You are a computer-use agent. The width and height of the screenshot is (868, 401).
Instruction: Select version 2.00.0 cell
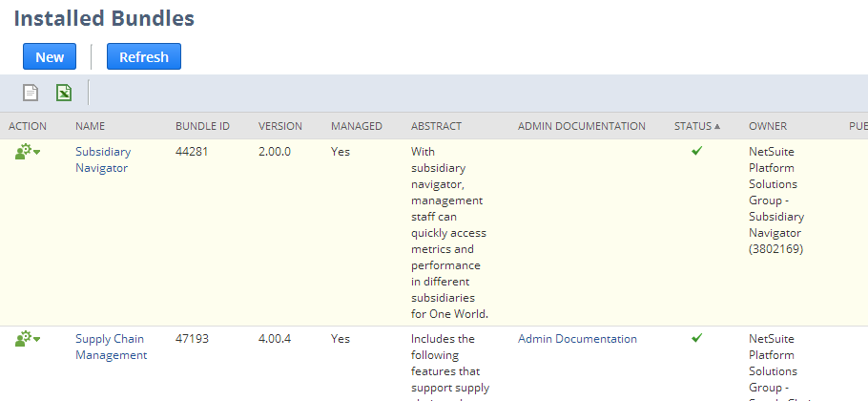tap(275, 151)
